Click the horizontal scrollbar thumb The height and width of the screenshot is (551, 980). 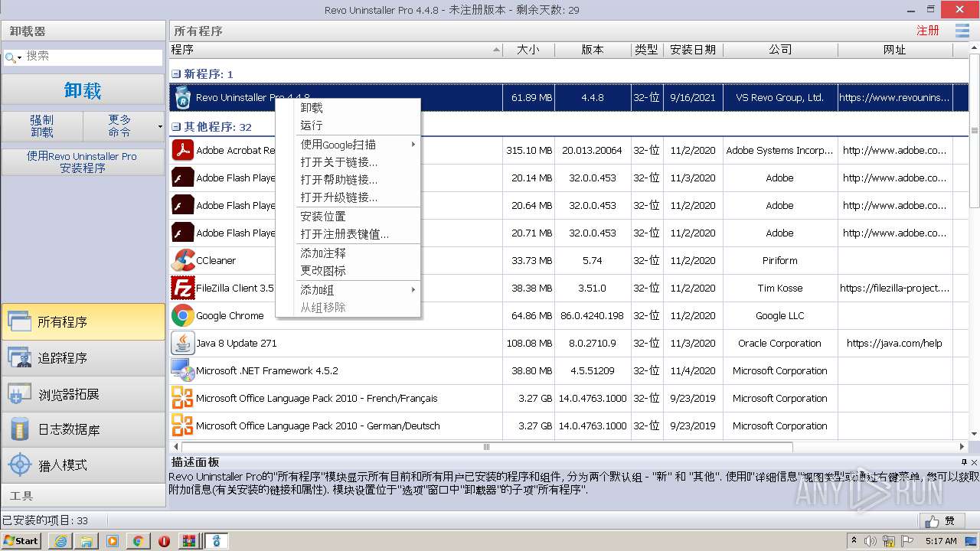(487, 447)
